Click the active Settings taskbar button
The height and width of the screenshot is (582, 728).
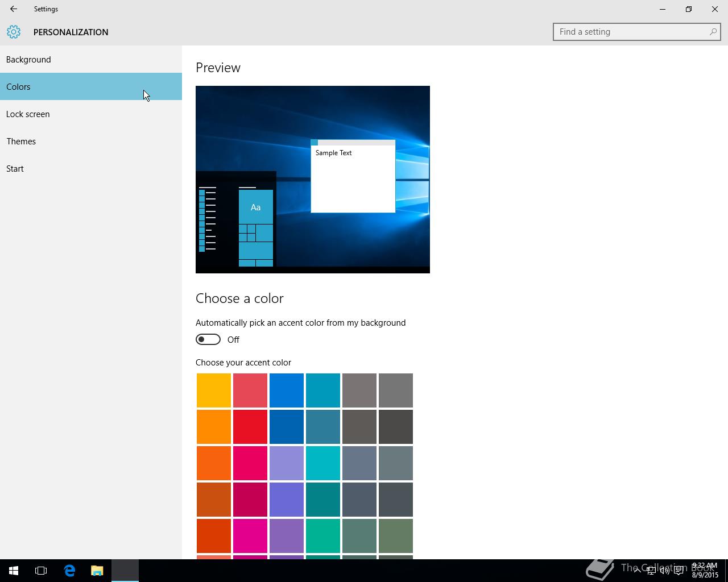[x=125, y=571]
